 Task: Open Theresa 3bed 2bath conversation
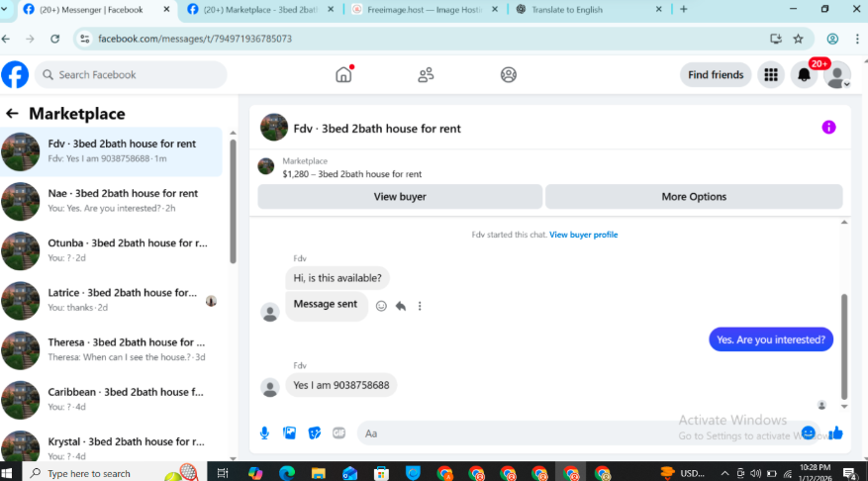point(111,349)
